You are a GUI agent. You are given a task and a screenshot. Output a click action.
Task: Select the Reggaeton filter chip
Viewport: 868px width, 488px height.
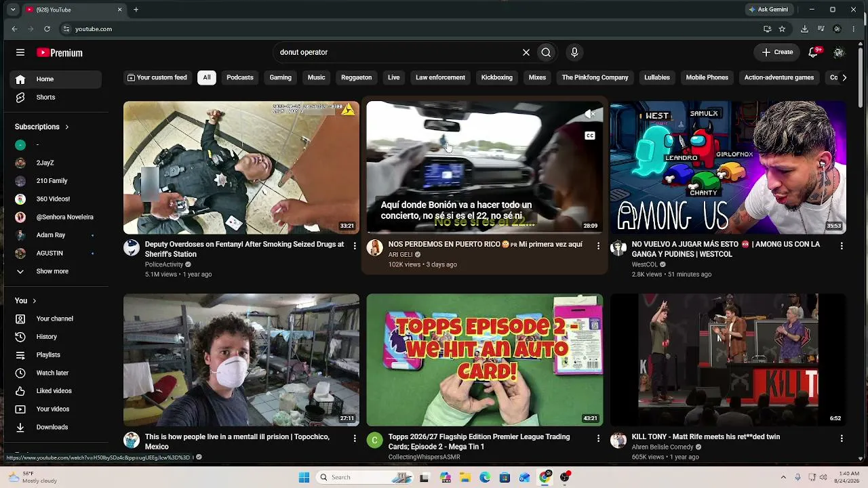pos(357,77)
